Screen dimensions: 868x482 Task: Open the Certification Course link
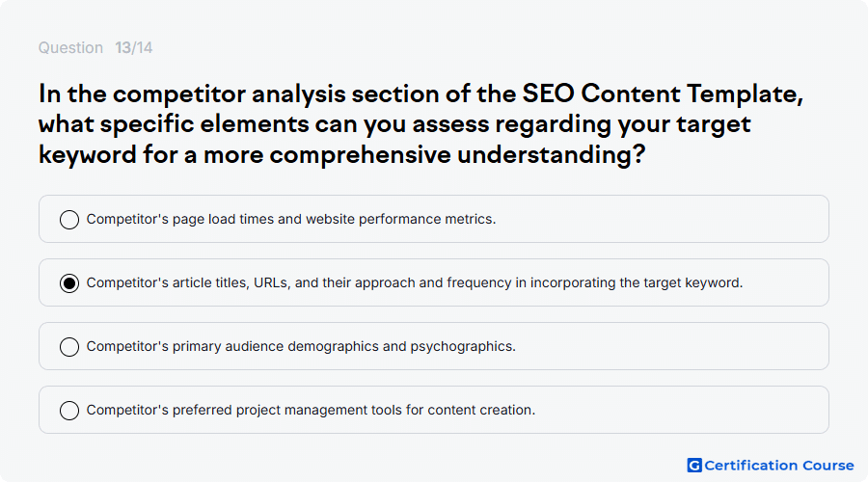click(771, 466)
